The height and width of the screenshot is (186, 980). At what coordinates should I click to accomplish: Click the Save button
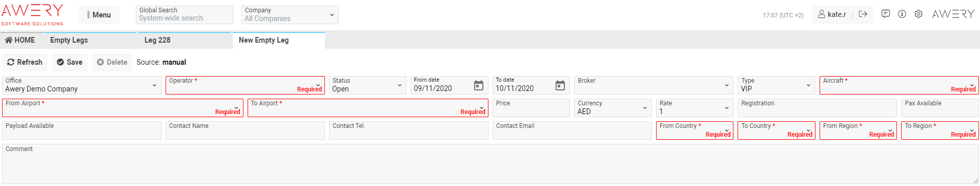[70, 62]
